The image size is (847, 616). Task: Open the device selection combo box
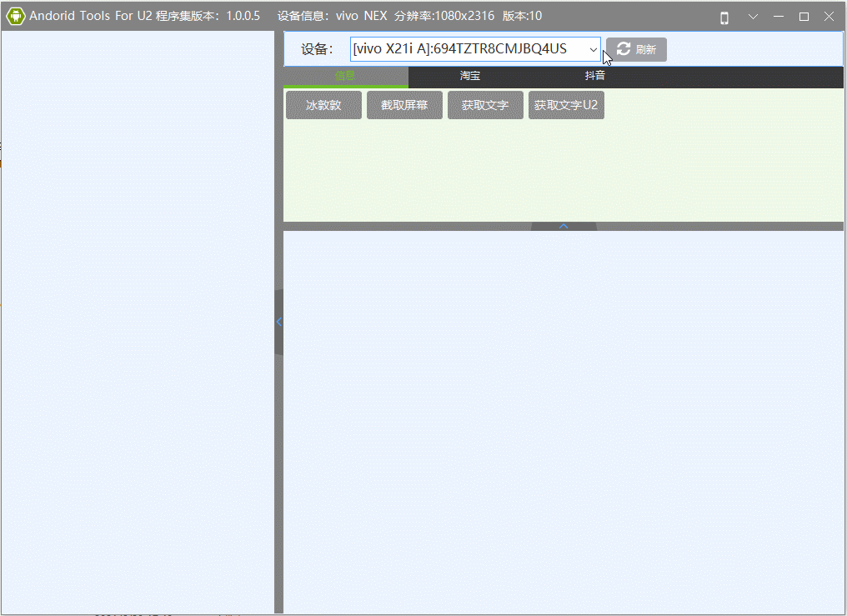[475, 49]
